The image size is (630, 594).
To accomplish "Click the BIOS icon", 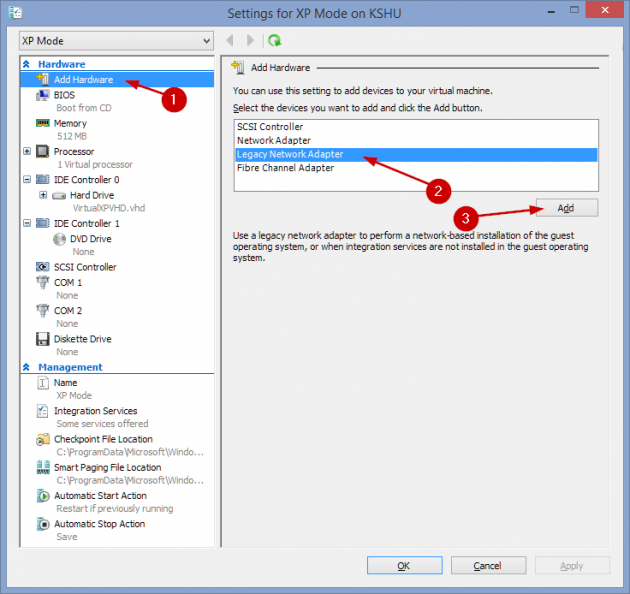I will pyautogui.click(x=43, y=95).
